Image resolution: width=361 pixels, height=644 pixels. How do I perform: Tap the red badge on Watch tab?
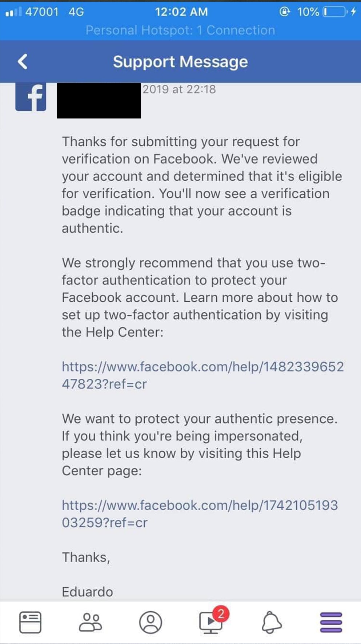(221, 613)
